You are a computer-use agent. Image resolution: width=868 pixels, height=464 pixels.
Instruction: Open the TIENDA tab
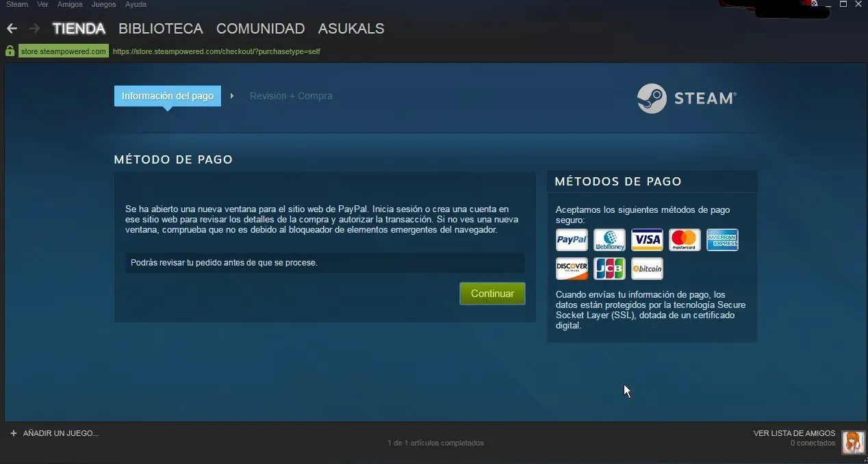(x=79, y=28)
